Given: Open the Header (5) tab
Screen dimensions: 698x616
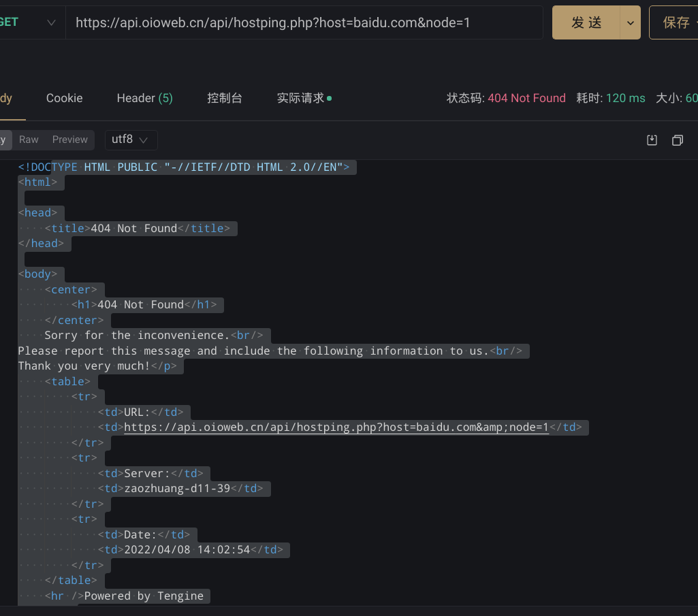Looking at the screenshot, I should [x=144, y=98].
